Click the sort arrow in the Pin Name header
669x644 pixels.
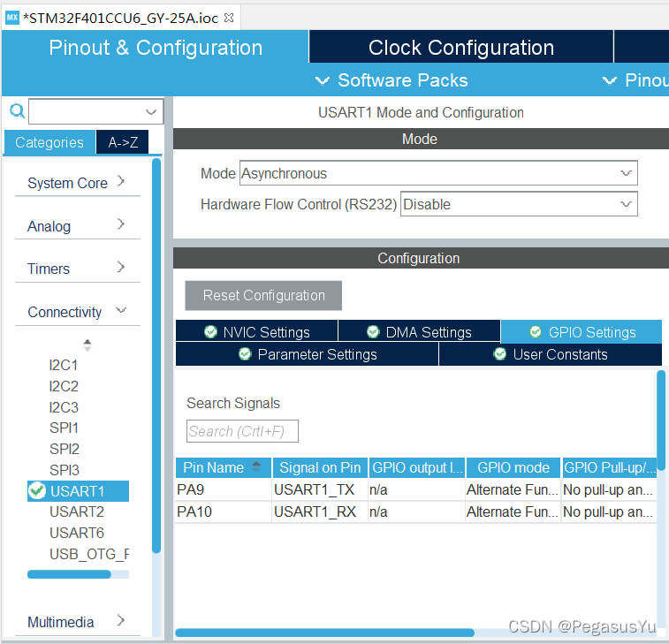click(x=256, y=467)
